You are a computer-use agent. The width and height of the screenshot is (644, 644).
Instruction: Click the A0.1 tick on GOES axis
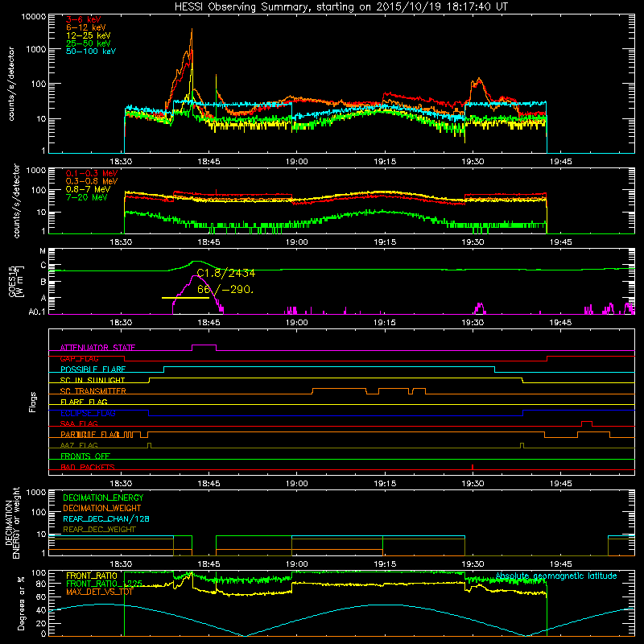pyautogui.click(x=37, y=312)
